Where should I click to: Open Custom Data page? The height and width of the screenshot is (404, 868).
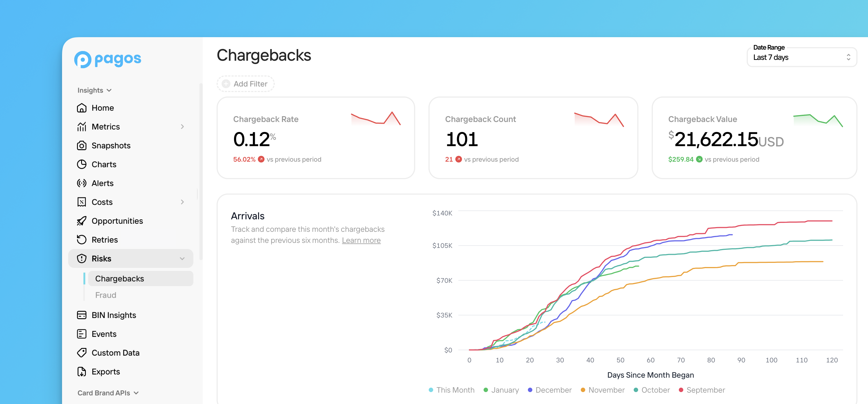pos(131,353)
